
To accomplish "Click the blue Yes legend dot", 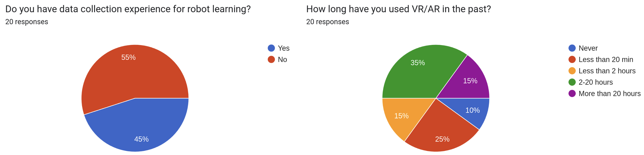I will click(x=271, y=48).
